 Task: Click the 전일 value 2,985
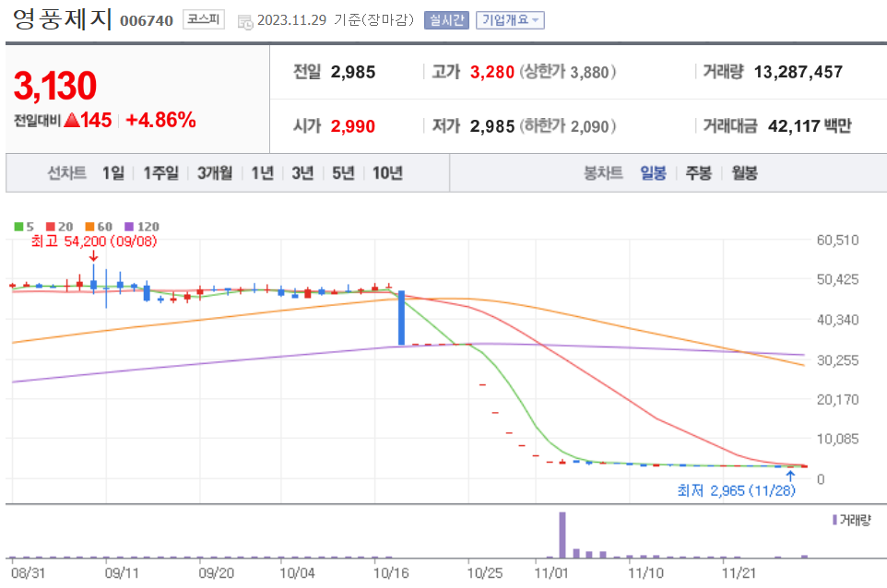tap(353, 73)
